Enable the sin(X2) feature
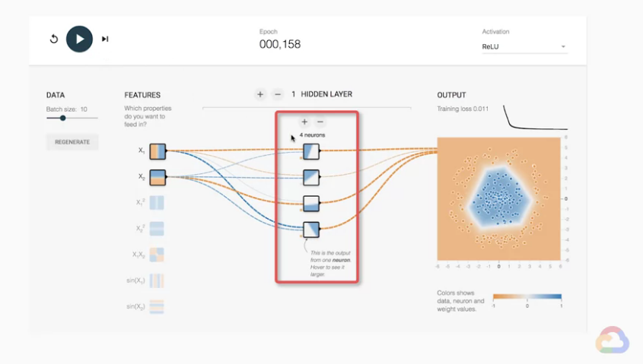The width and height of the screenshot is (643, 364). pyautogui.click(x=157, y=307)
